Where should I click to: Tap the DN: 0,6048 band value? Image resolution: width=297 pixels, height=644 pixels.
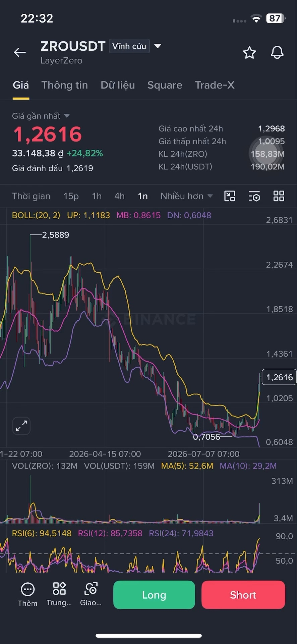coord(189,215)
